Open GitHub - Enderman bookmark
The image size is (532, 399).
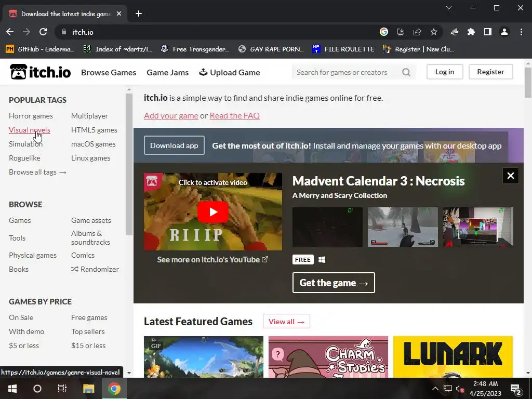point(40,49)
